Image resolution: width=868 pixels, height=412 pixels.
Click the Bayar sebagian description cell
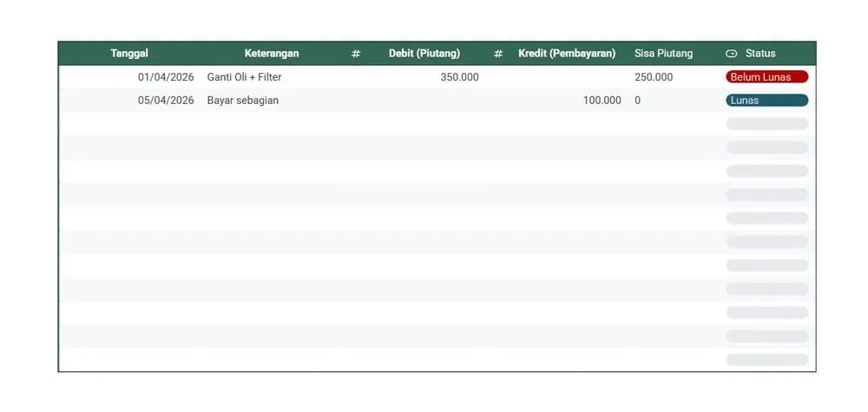click(243, 101)
